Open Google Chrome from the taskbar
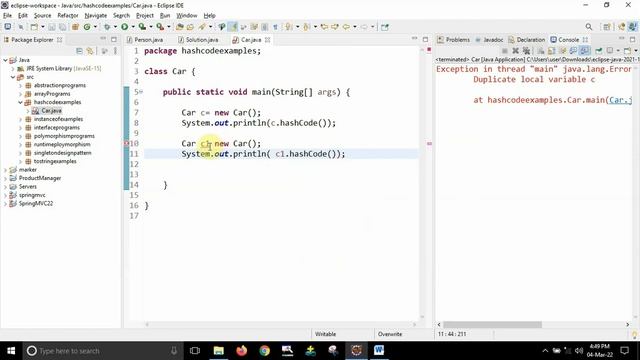The width and height of the screenshot is (640, 360). 264,351
